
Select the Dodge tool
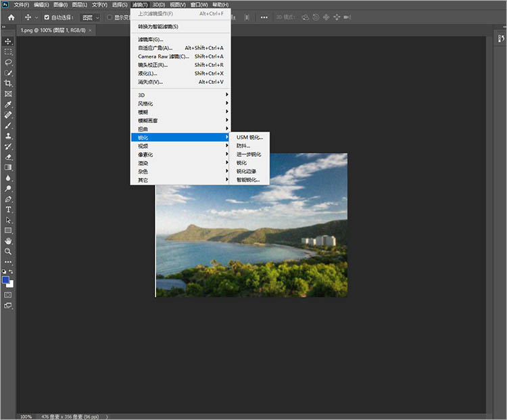point(8,188)
